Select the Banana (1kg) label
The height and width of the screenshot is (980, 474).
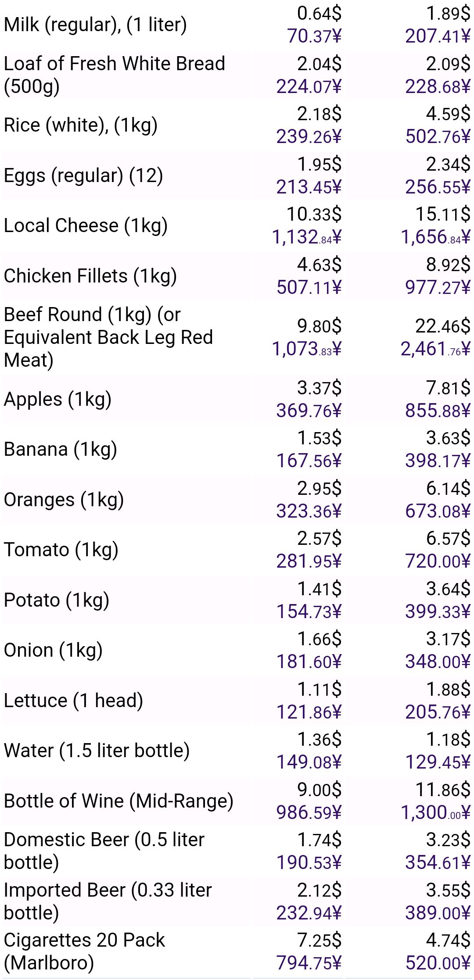pos(61,450)
